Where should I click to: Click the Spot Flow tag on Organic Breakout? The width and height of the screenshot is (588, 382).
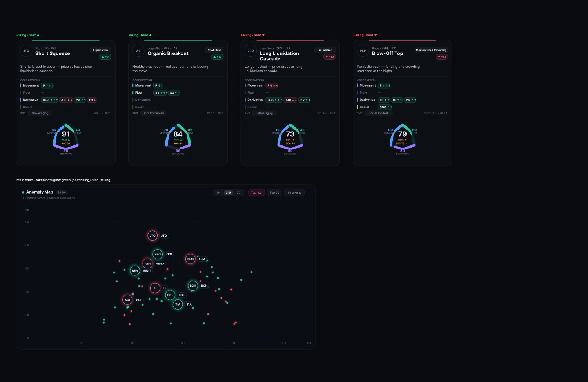pyautogui.click(x=214, y=50)
